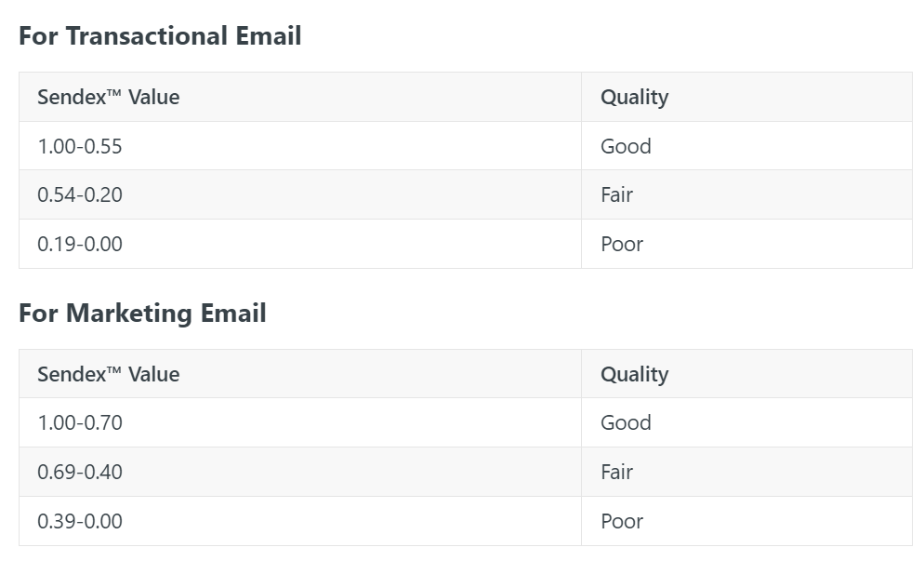Click the 0.69-0.40 value cell
The width and height of the screenshot is (924, 561).
pos(300,472)
